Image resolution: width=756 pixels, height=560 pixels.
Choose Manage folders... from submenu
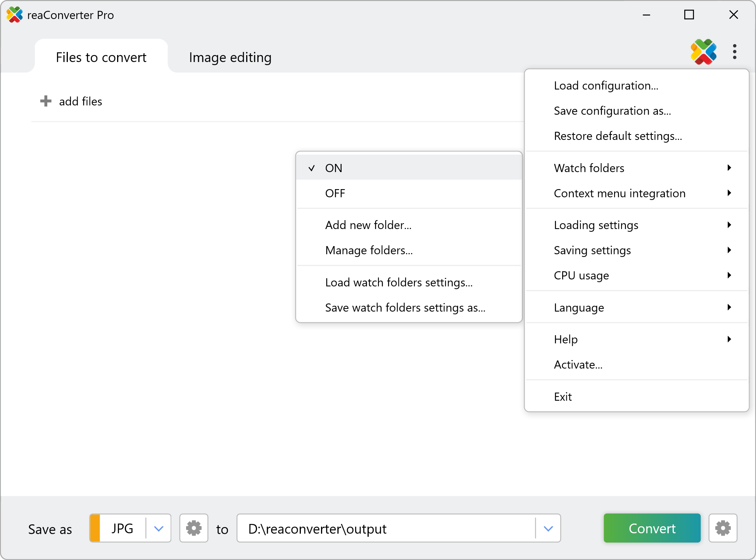369,250
